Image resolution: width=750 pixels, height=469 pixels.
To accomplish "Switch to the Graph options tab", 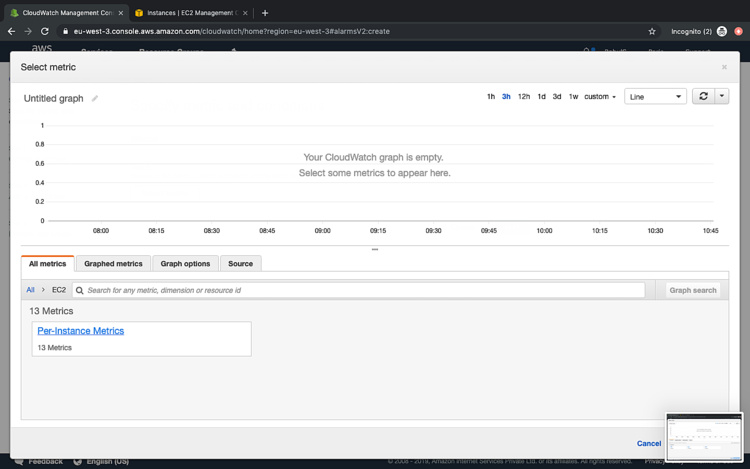I will 185,264.
